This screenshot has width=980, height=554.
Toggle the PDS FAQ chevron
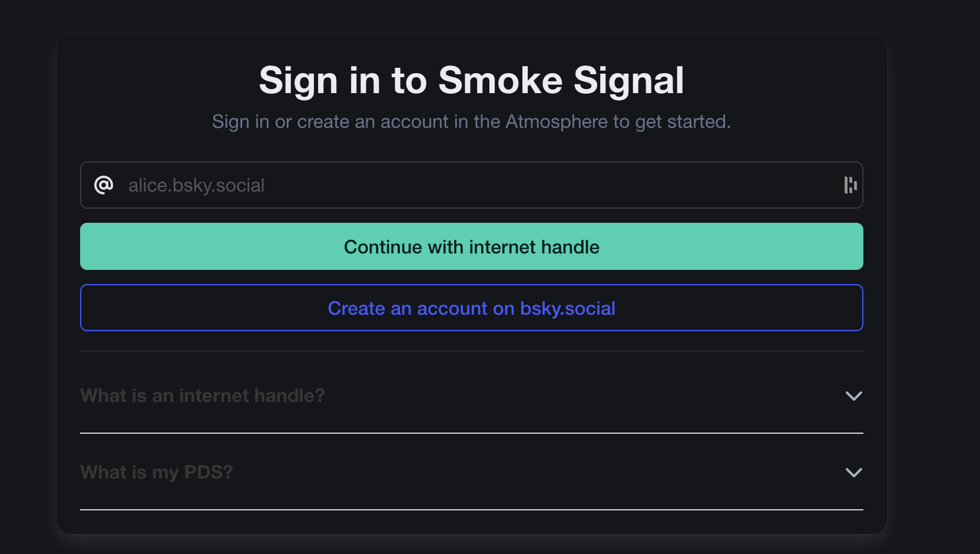853,473
